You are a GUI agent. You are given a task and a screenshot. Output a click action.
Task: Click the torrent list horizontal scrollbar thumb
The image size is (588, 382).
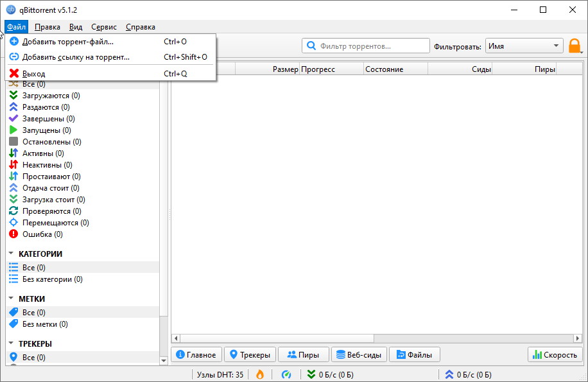coord(277,338)
